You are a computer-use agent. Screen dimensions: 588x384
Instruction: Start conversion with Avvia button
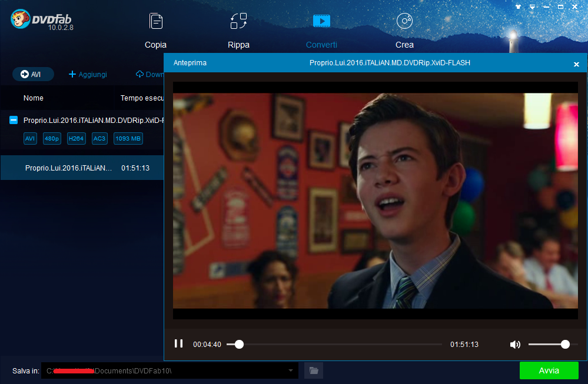(549, 370)
